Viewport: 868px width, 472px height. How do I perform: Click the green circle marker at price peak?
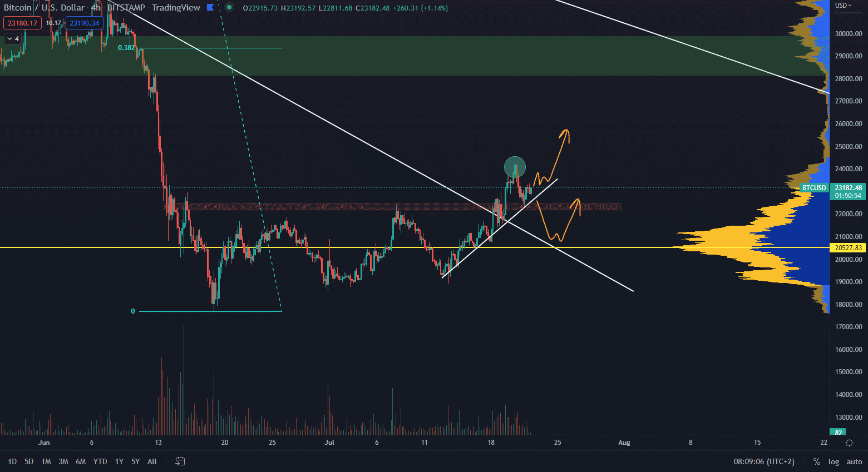(x=515, y=167)
